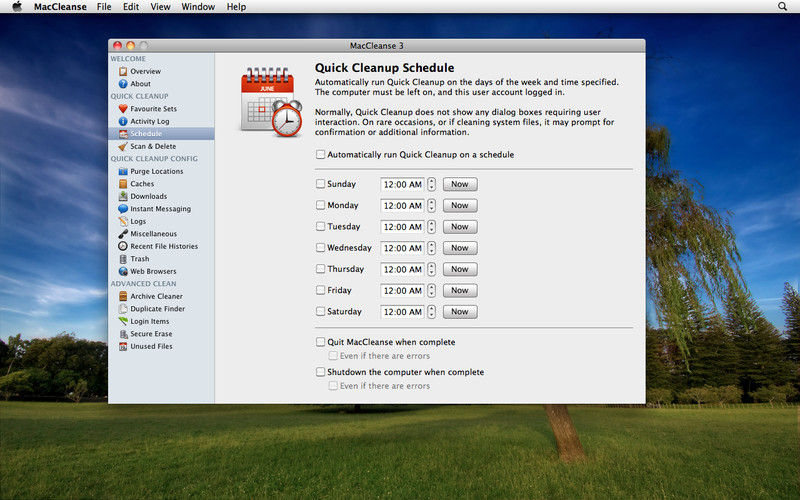
Task: Click the Recent File Histories clock icon
Action: (x=123, y=246)
